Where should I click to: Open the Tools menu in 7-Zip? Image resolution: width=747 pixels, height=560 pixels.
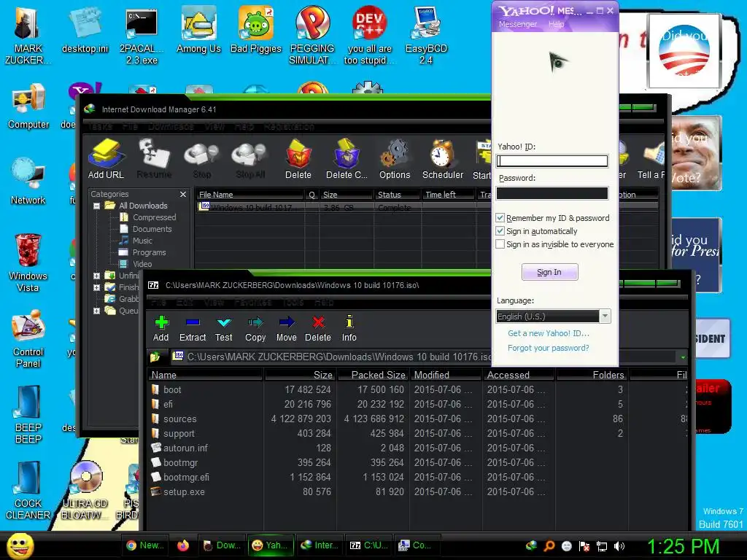tap(293, 303)
